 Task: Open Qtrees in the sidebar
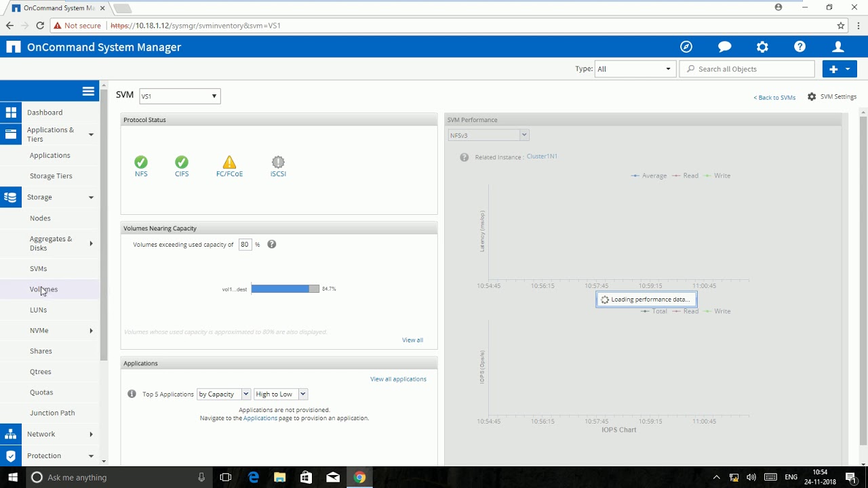coord(41,372)
